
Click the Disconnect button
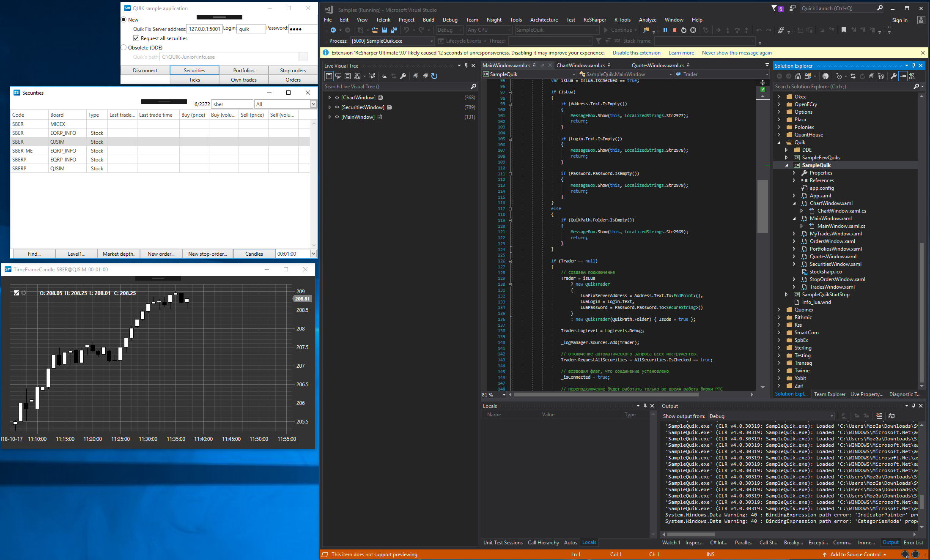[x=145, y=71]
